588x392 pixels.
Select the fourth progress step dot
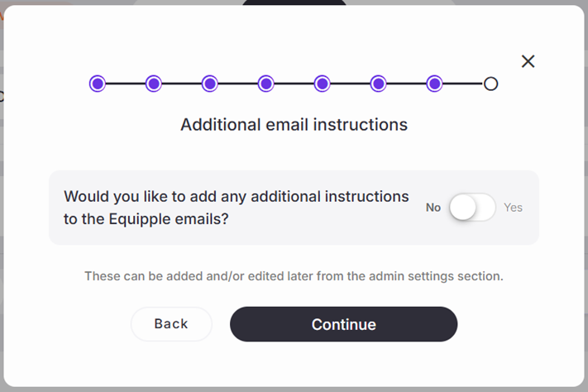(x=265, y=84)
